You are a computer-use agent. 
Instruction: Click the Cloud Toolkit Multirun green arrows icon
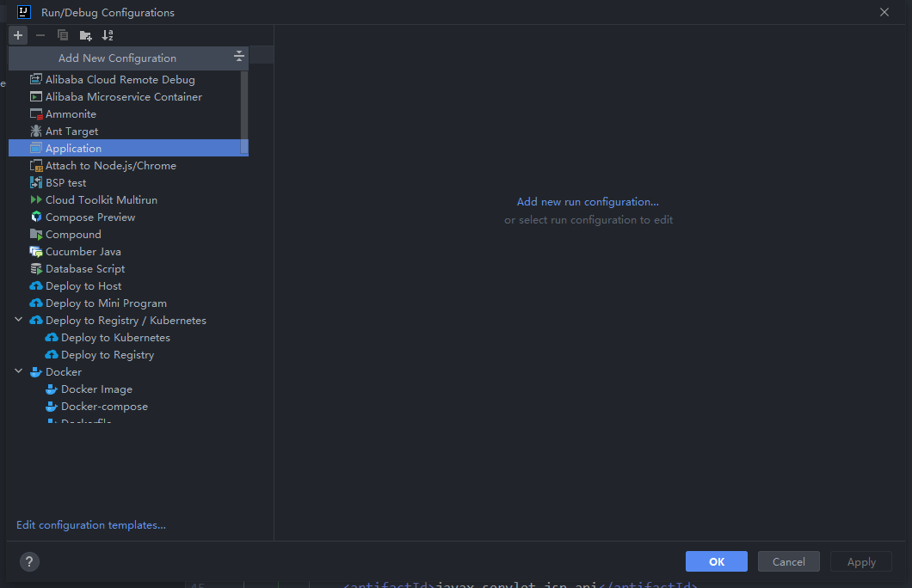pyautogui.click(x=36, y=199)
